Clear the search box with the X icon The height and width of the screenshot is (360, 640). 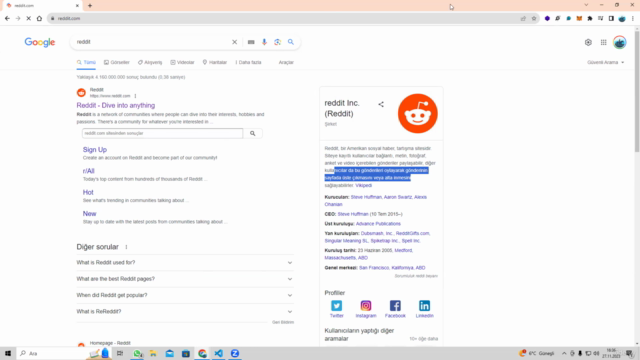click(234, 42)
